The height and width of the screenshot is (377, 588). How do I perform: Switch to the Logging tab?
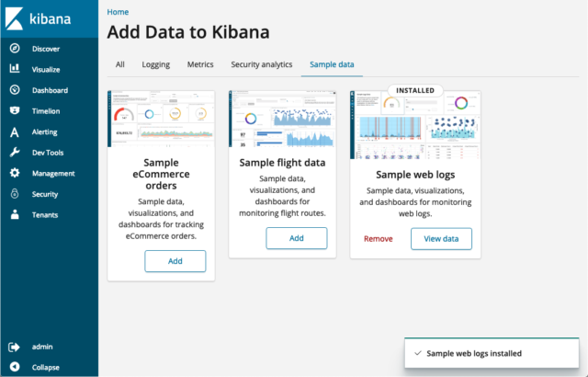pos(156,64)
